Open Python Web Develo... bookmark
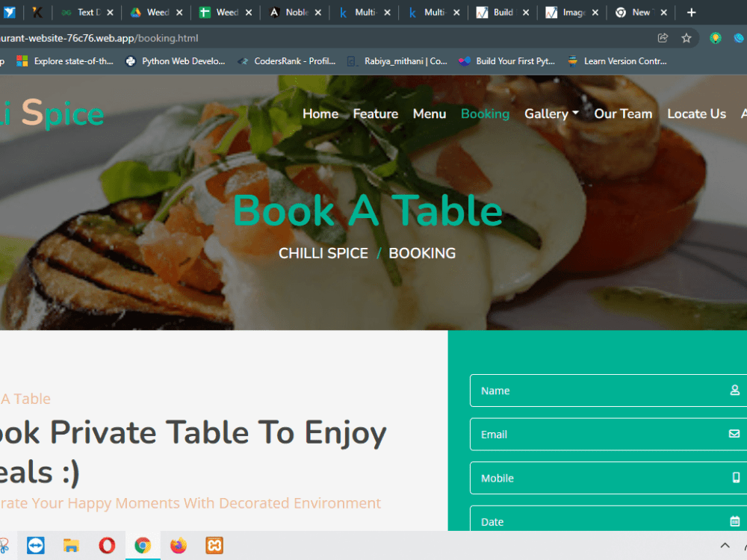 (175, 61)
